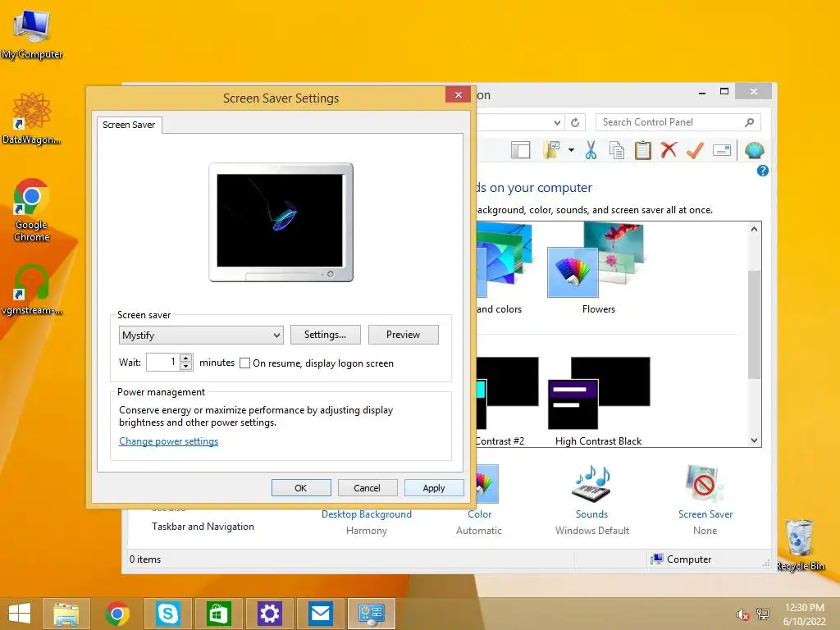The width and height of the screenshot is (840, 630).
Task: Preview the selected screen saver
Action: pyautogui.click(x=404, y=335)
